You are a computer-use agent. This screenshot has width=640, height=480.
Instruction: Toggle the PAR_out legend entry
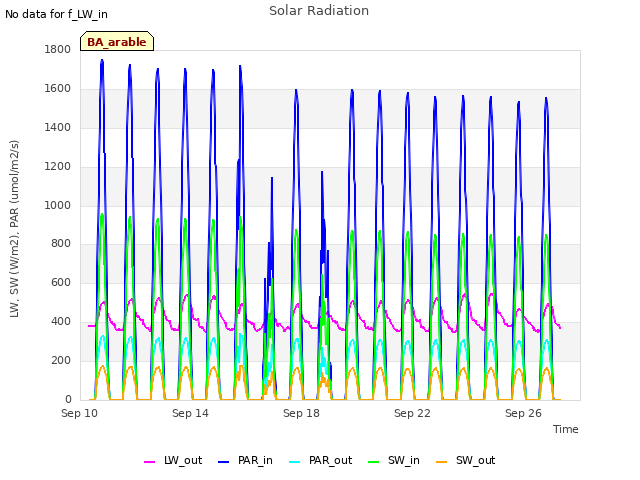tap(320, 460)
